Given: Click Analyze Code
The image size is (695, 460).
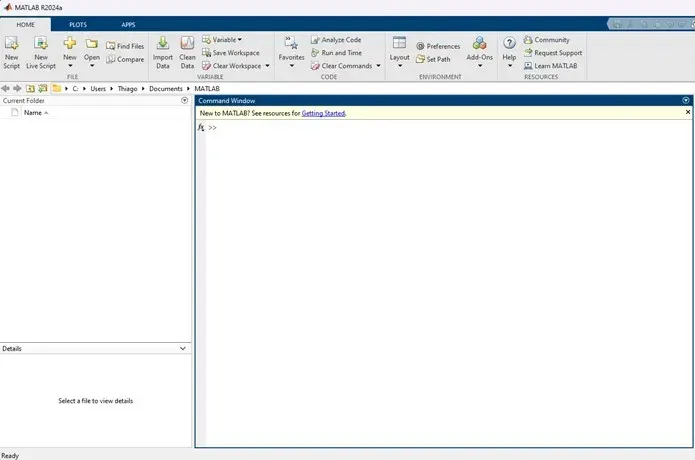Looking at the screenshot, I should click(336, 39).
